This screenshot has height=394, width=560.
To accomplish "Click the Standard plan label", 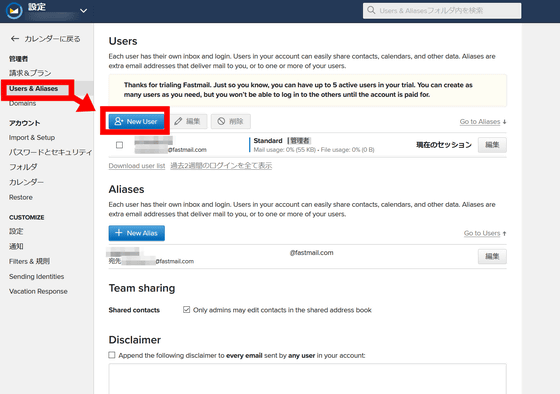I will (268, 141).
